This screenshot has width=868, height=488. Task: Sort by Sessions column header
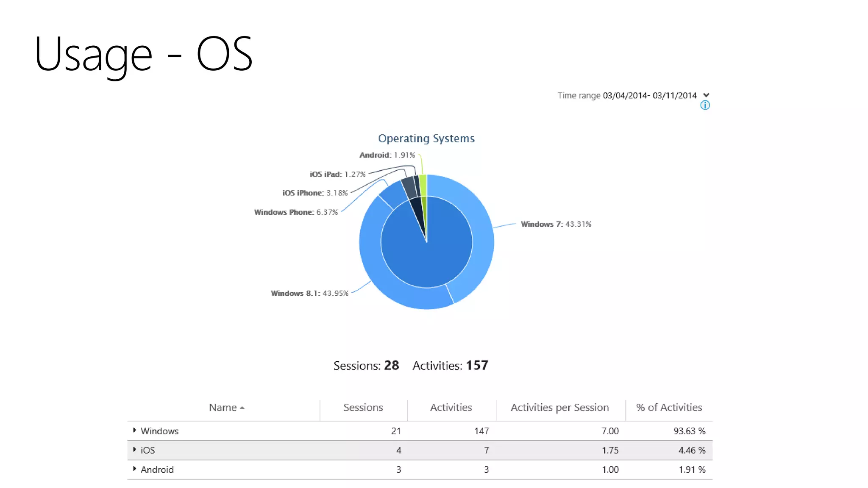click(363, 408)
